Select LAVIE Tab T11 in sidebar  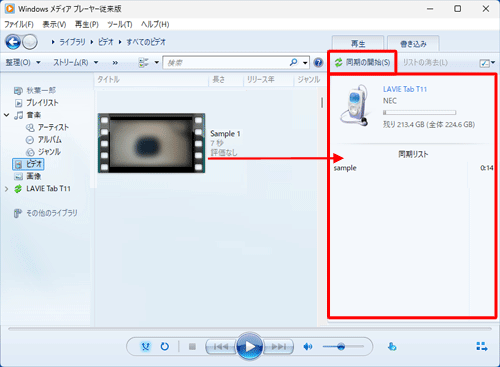click(x=42, y=189)
